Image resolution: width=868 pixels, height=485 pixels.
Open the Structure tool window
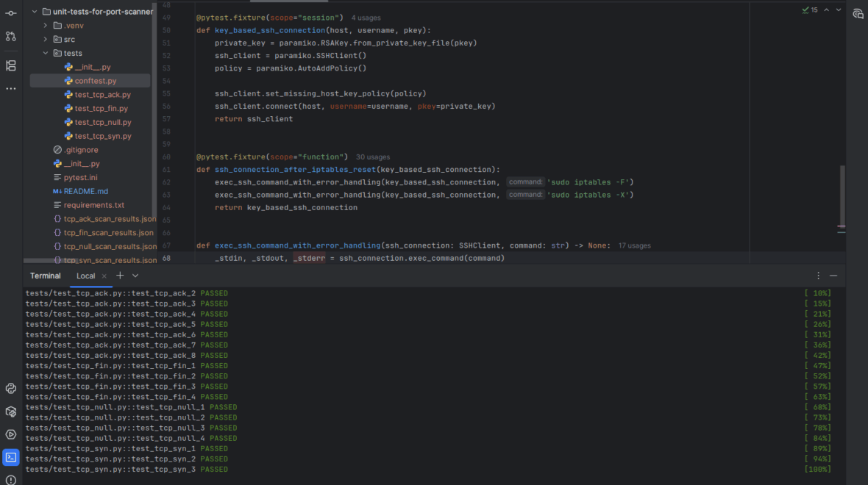pos(10,65)
